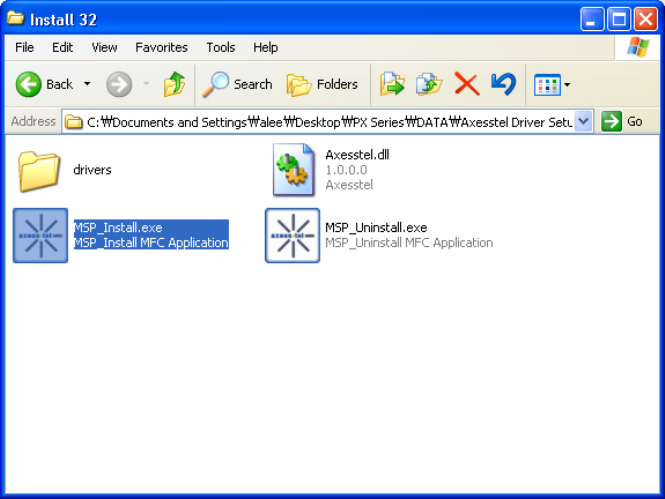Minimize the Install 32 window
This screenshot has width=665, height=499.
pos(592,19)
